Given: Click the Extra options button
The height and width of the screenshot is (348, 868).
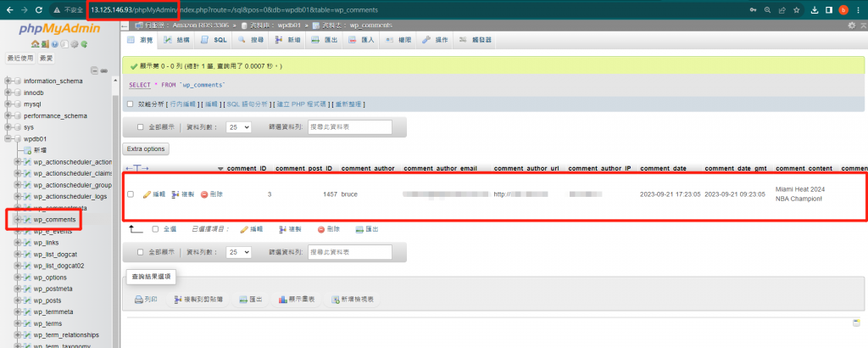Looking at the screenshot, I should 146,149.
